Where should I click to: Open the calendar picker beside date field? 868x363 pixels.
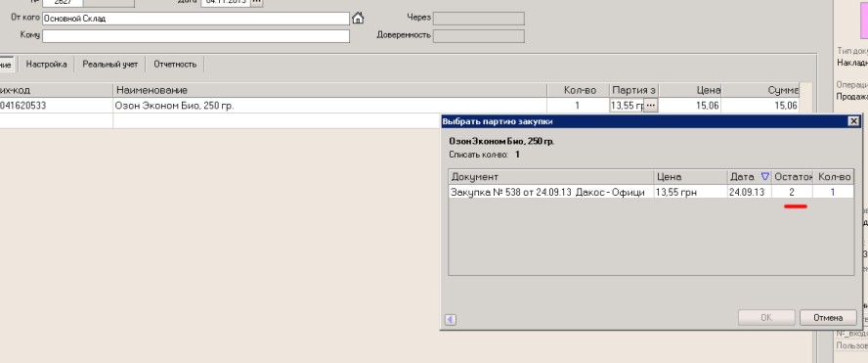click(x=256, y=2)
